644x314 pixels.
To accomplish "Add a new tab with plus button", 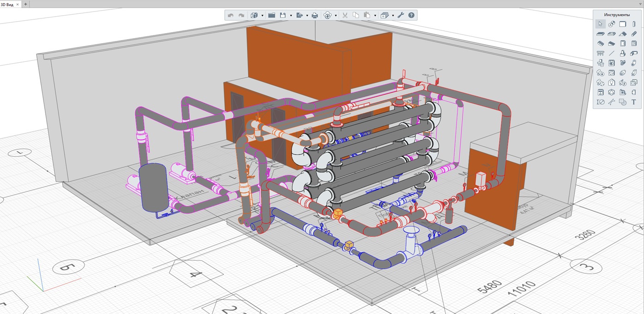I will (x=25, y=4).
